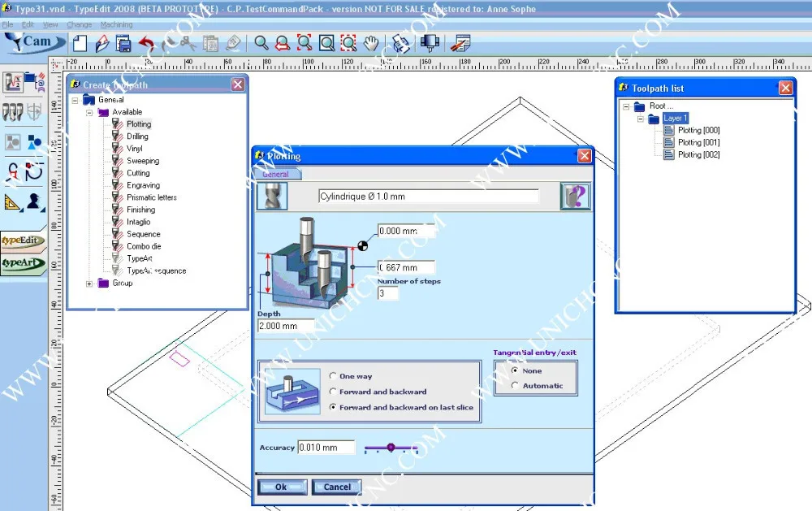Click the tool name field Cylindrique

(x=428, y=197)
